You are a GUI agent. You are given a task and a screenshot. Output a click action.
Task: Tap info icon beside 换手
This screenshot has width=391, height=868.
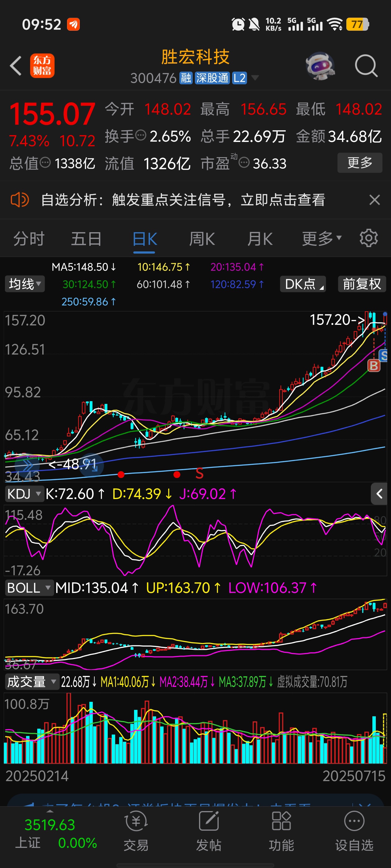click(141, 135)
